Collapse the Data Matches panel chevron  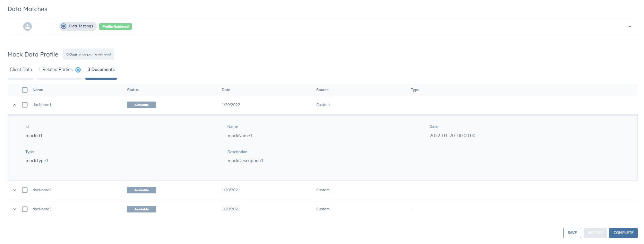pyautogui.click(x=630, y=27)
